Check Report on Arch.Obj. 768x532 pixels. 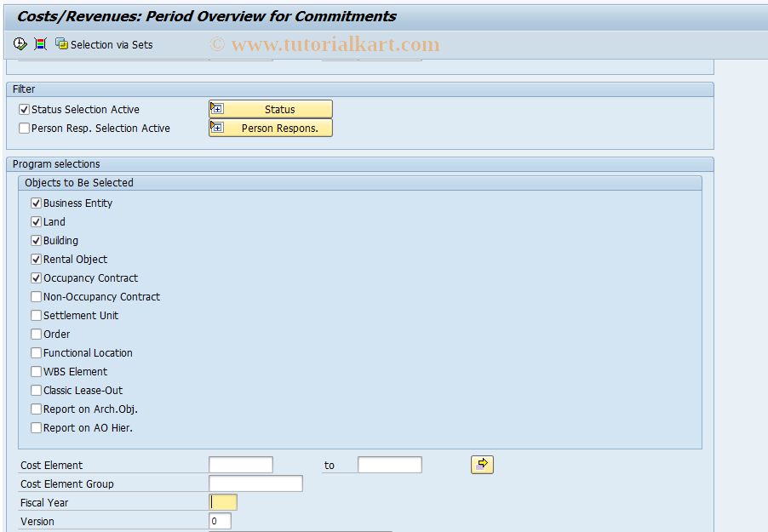coord(36,409)
